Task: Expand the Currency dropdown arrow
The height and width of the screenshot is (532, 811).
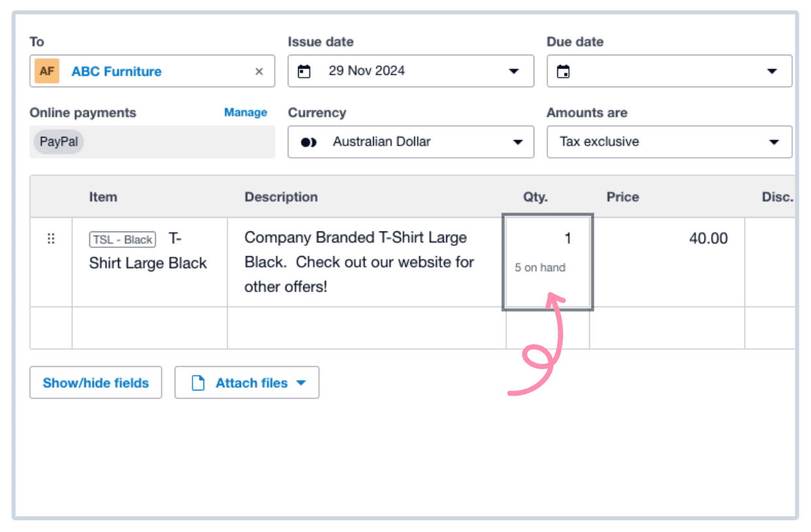Action: point(518,142)
